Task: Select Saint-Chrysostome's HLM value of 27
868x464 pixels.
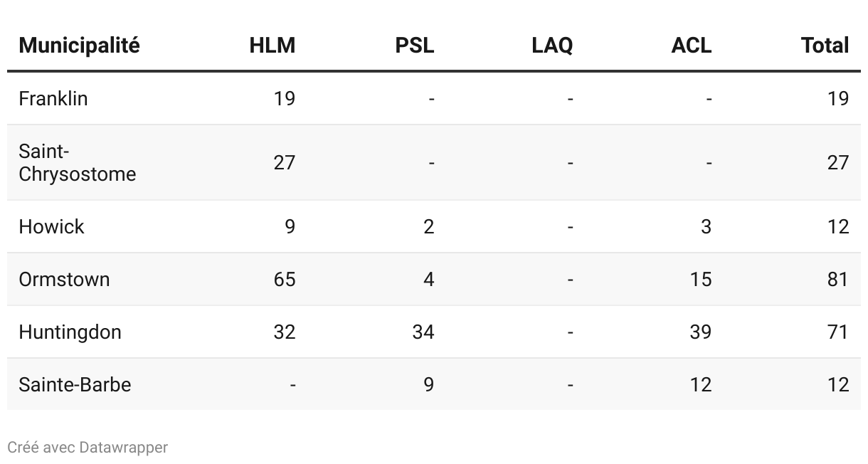Action: coord(284,162)
